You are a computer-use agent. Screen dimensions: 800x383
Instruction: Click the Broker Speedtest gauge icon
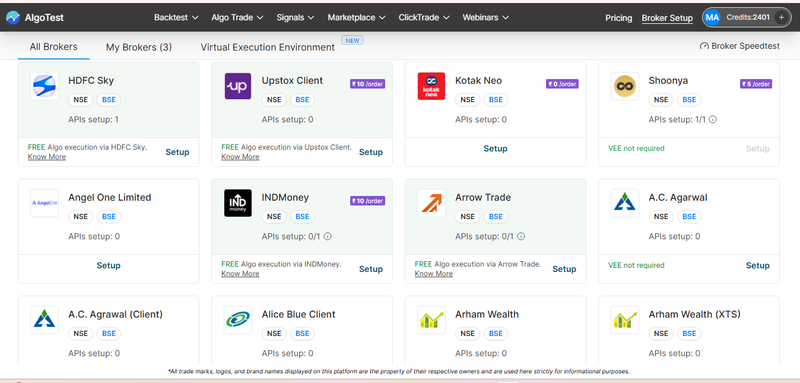click(704, 46)
